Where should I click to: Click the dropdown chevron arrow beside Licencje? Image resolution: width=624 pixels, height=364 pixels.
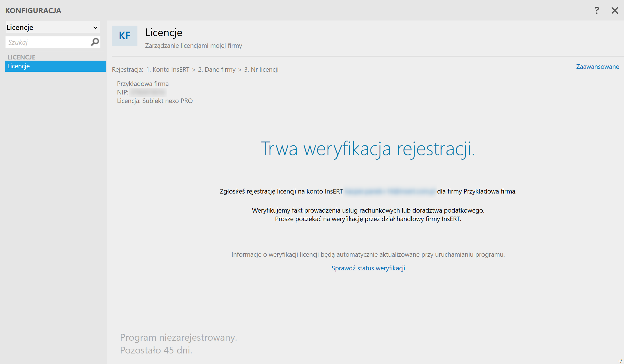(x=95, y=28)
